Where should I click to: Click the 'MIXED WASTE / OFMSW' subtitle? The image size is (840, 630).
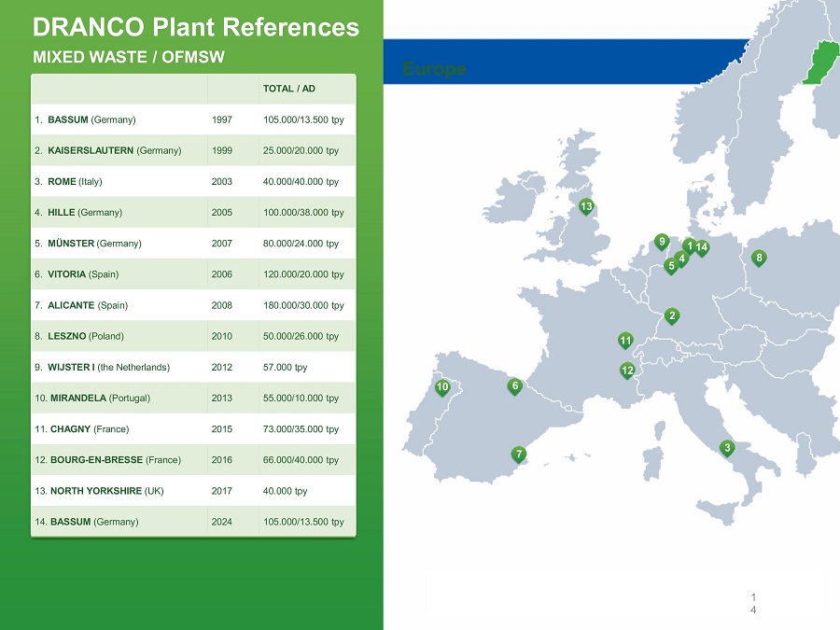point(129,57)
